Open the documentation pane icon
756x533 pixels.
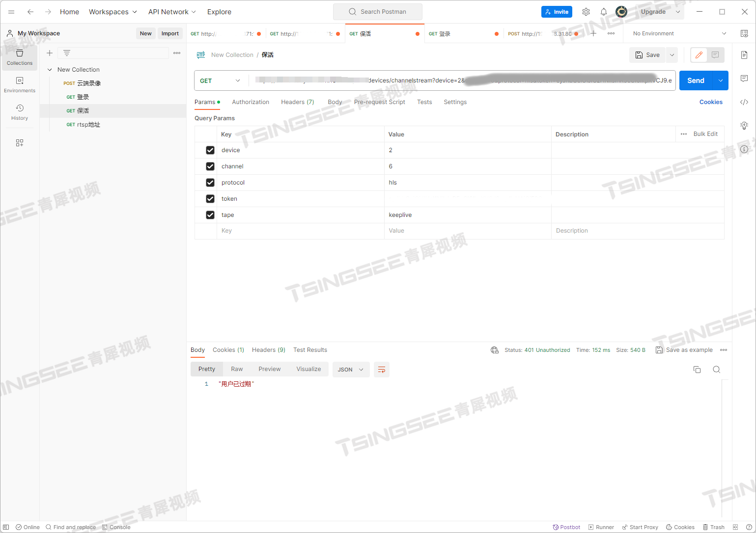pos(744,55)
